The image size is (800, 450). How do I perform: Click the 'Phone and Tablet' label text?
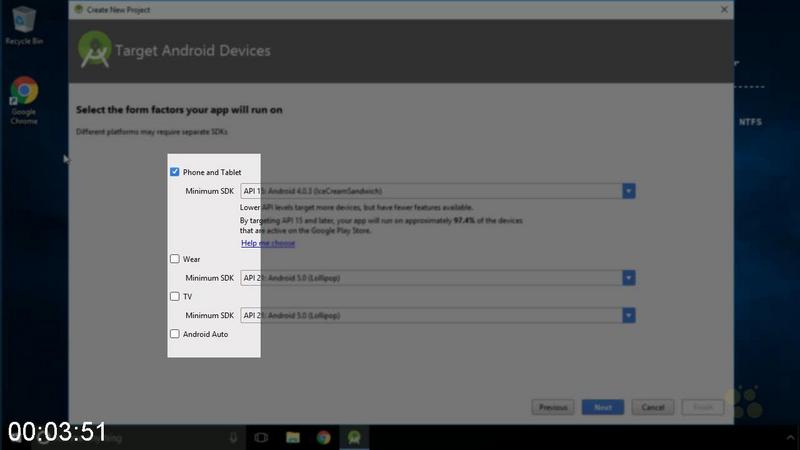tap(212, 172)
